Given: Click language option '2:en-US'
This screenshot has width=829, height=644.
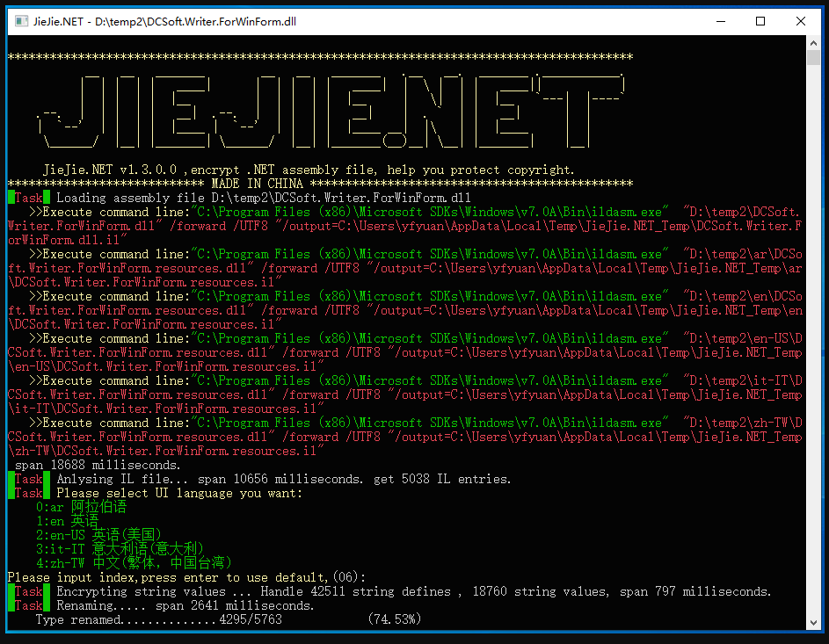Looking at the screenshot, I should 98,535.
